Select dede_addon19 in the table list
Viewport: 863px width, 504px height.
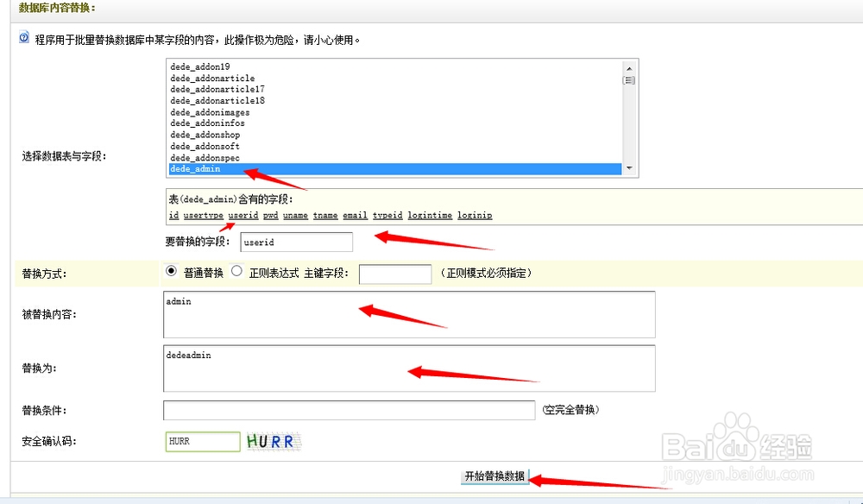(x=394, y=66)
